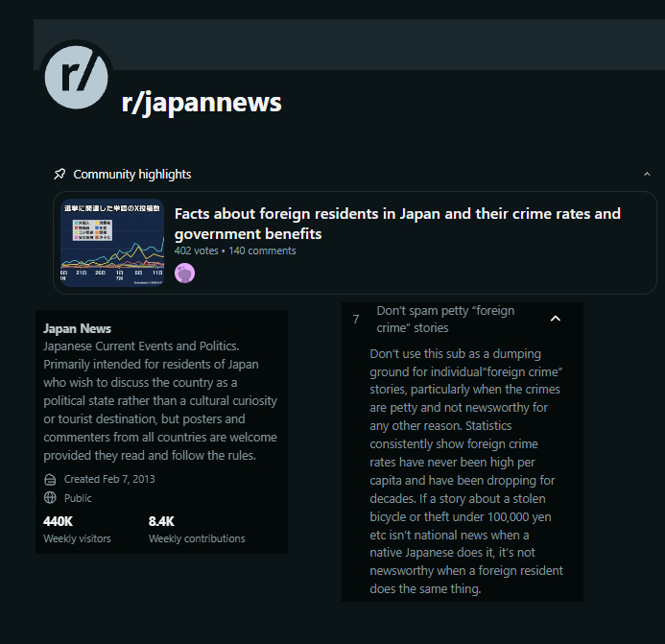This screenshot has width=665, height=644.
Task: Click the Community highlights heading text
Action: coord(132,174)
